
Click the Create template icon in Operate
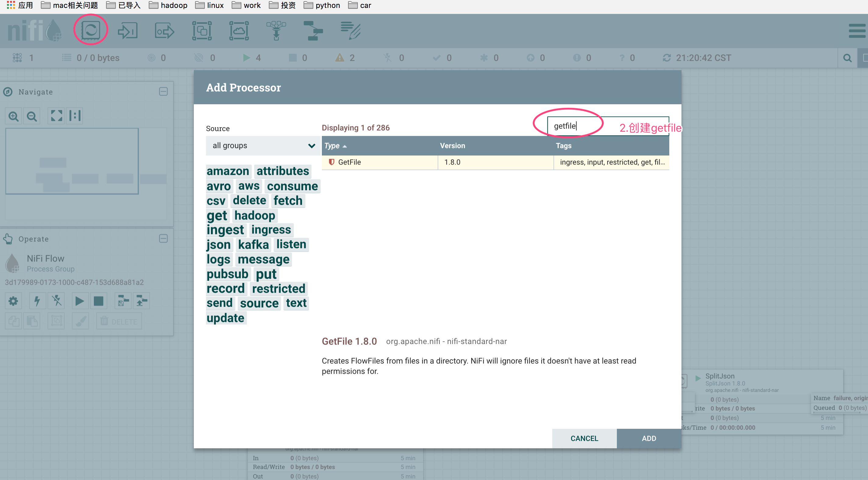tap(123, 301)
